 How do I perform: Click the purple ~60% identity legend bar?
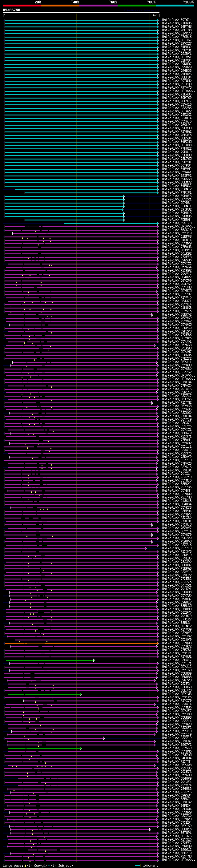(x=98, y=6)
